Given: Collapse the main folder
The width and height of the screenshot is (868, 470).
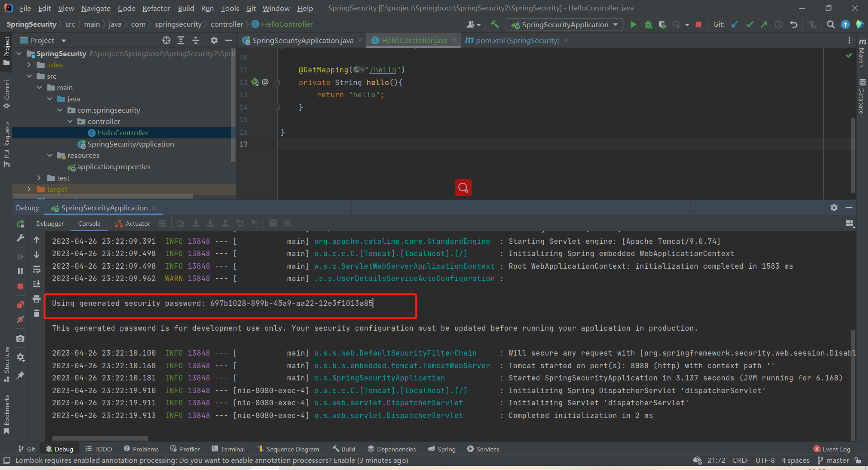Looking at the screenshot, I should pos(39,87).
